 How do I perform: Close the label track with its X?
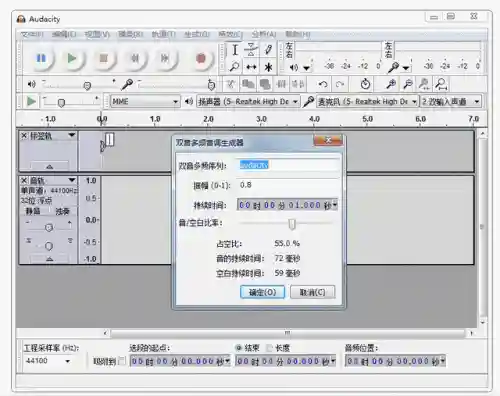click(24, 136)
